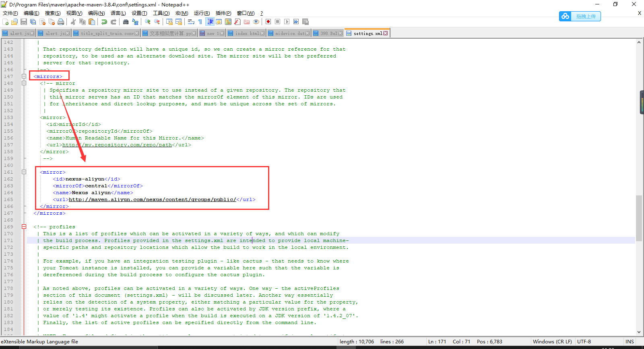Print the document with printer icon

point(61,22)
